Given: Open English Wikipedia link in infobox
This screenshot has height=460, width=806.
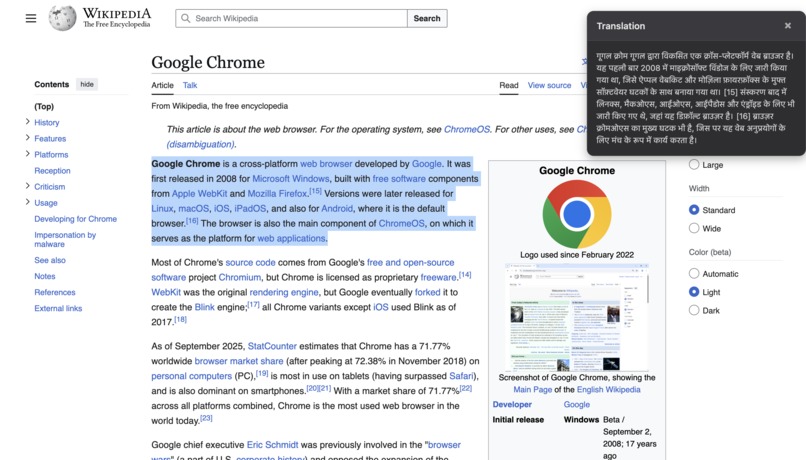Looking at the screenshot, I should click(609, 390).
